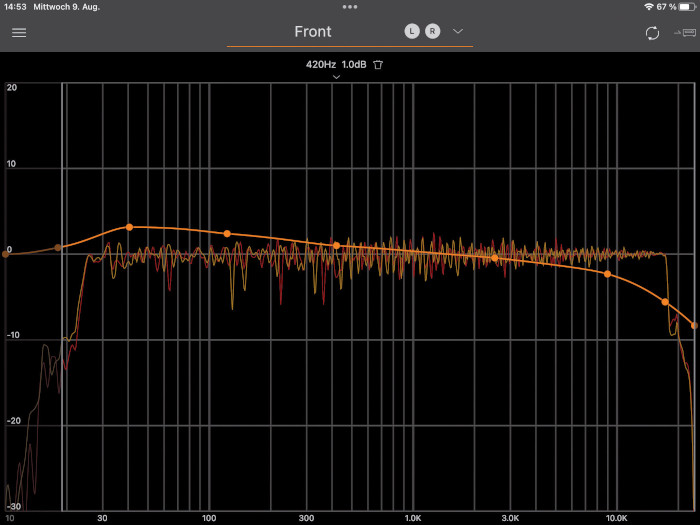Select the leftmost control point on the curve
Viewport: 700px width, 525px height.
pyautogui.click(x=5, y=254)
